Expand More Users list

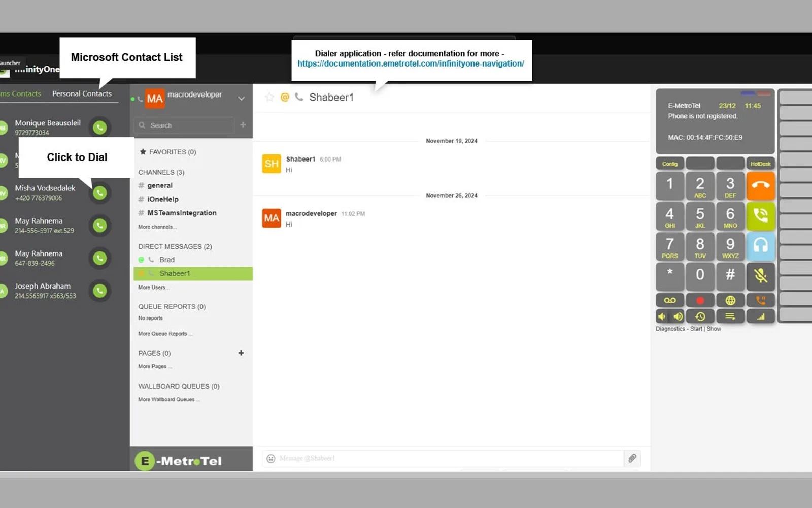(153, 288)
